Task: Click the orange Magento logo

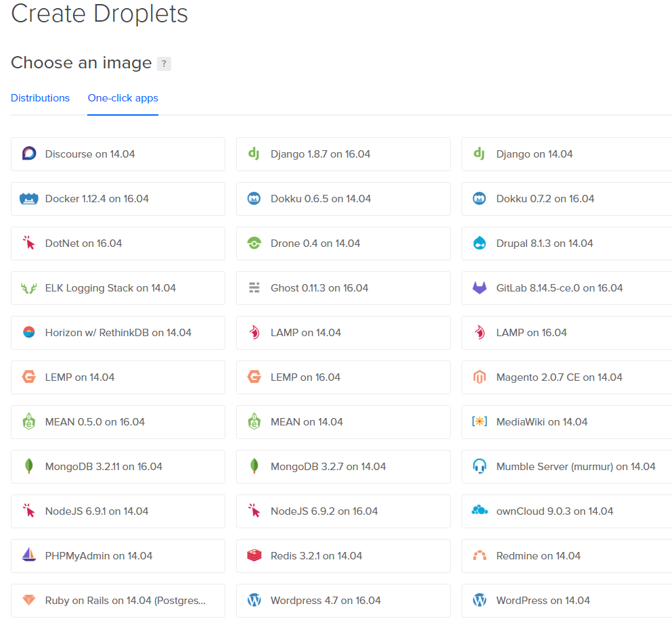Action: point(480,377)
